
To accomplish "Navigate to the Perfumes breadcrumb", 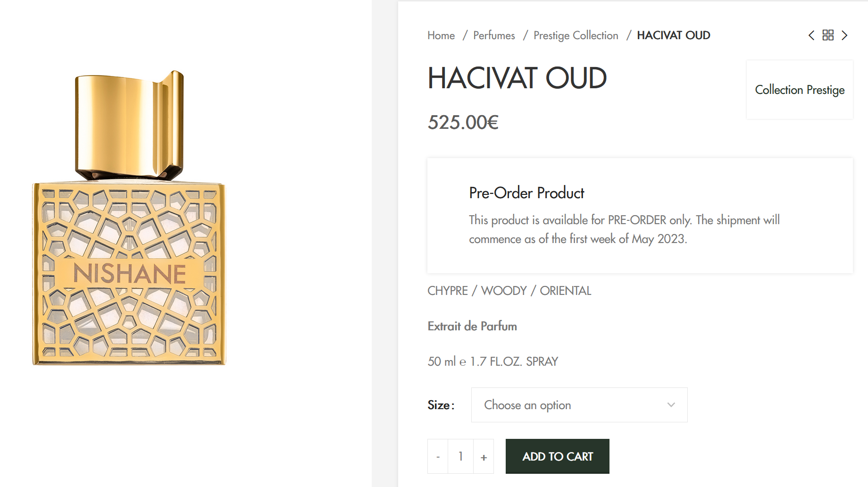I will pyautogui.click(x=494, y=35).
